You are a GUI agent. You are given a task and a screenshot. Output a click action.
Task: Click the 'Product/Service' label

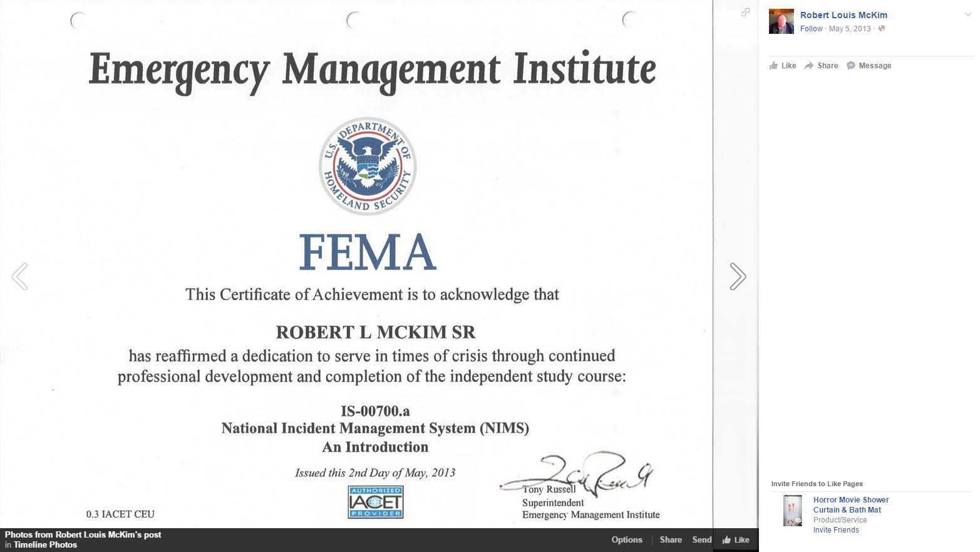point(840,520)
